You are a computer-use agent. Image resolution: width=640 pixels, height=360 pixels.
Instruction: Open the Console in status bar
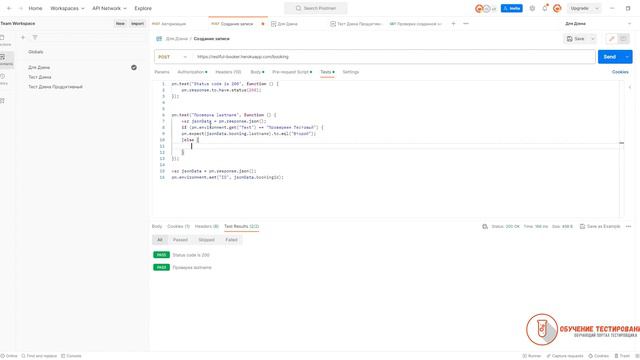click(71, 356)
